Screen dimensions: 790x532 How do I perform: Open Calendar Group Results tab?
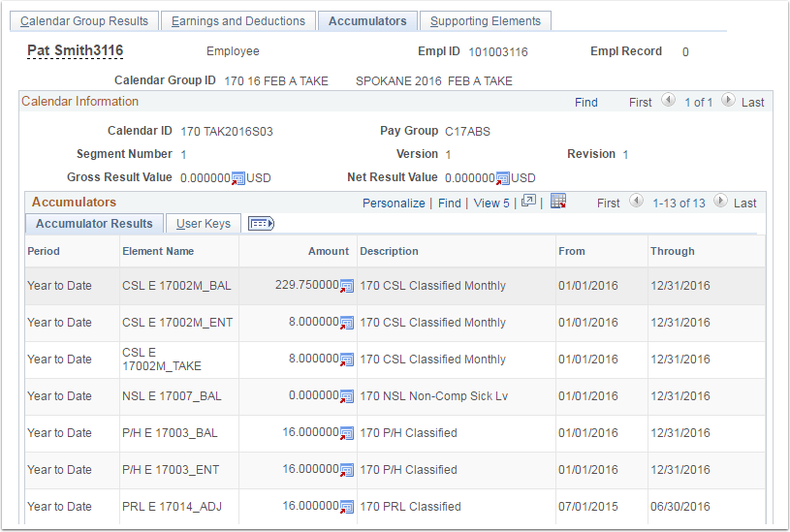[84, 21]
